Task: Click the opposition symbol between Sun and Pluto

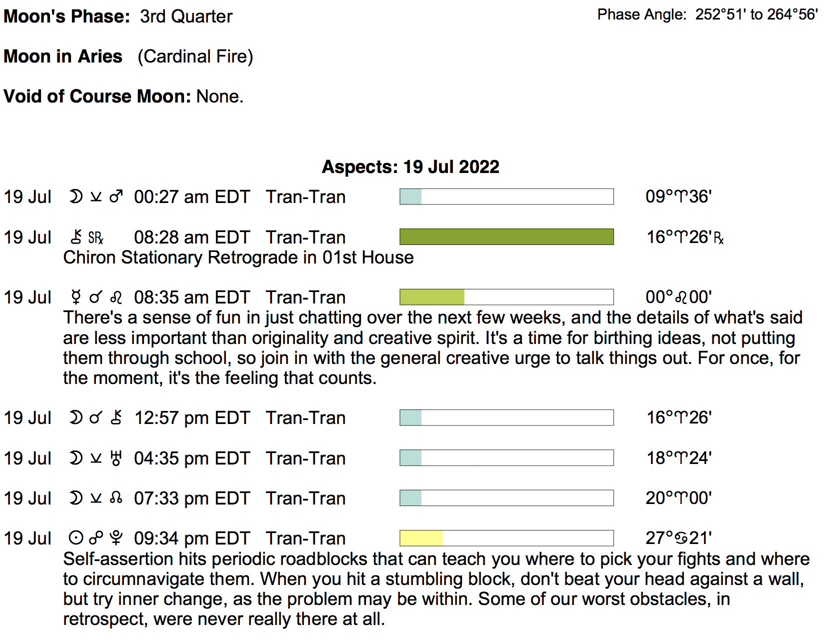Action: [x=96, y=538]
